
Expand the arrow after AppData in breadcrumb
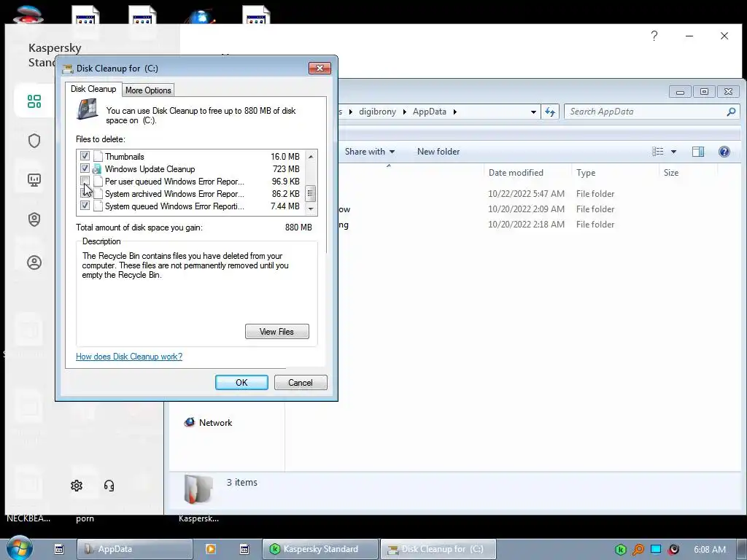point(455,112)
